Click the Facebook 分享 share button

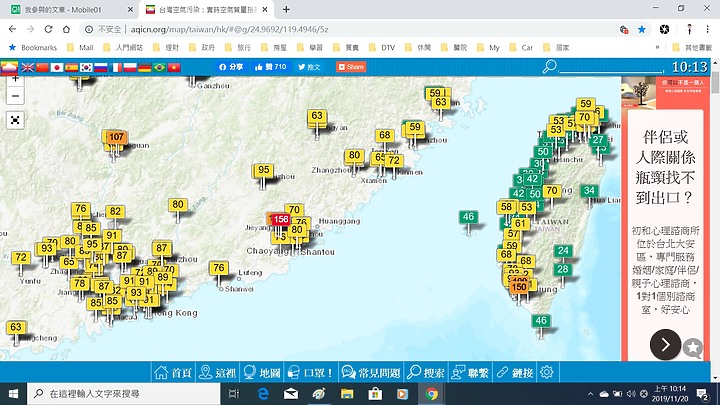[x=231, y=67]
